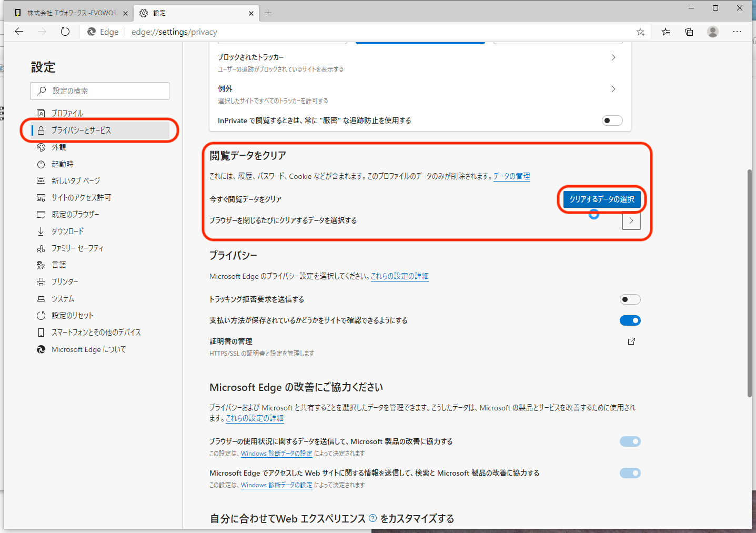Open the Edge settings and more menu

click(737, 32)
